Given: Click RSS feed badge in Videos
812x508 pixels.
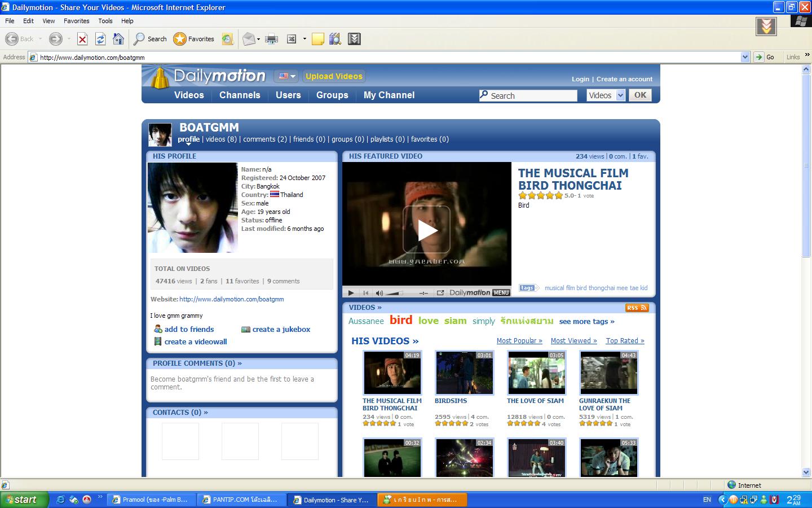Looking at the screenshot, I should (637, 308).
